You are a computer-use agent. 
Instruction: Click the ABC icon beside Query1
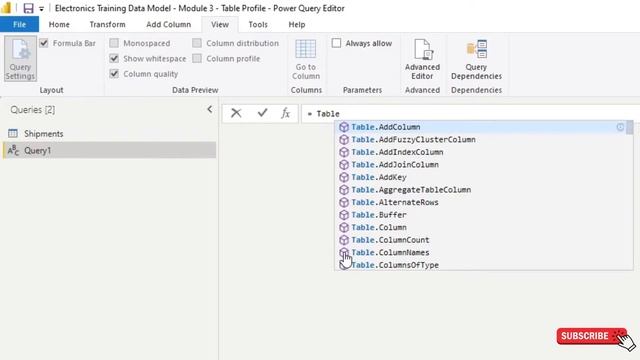coord(13,150)
